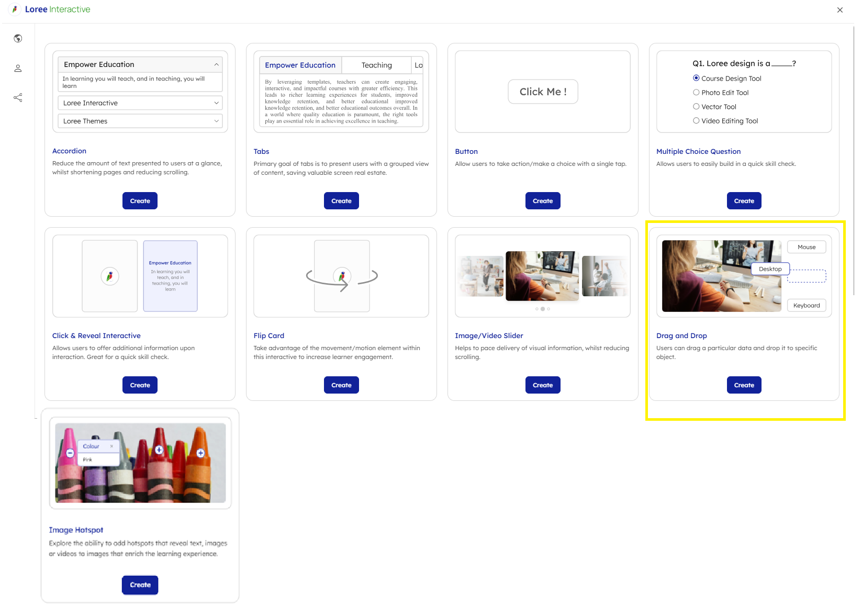Click Create button under Drag and Drop
The image size is (862, 616).
pyautogui.click(x=744, y=385)
